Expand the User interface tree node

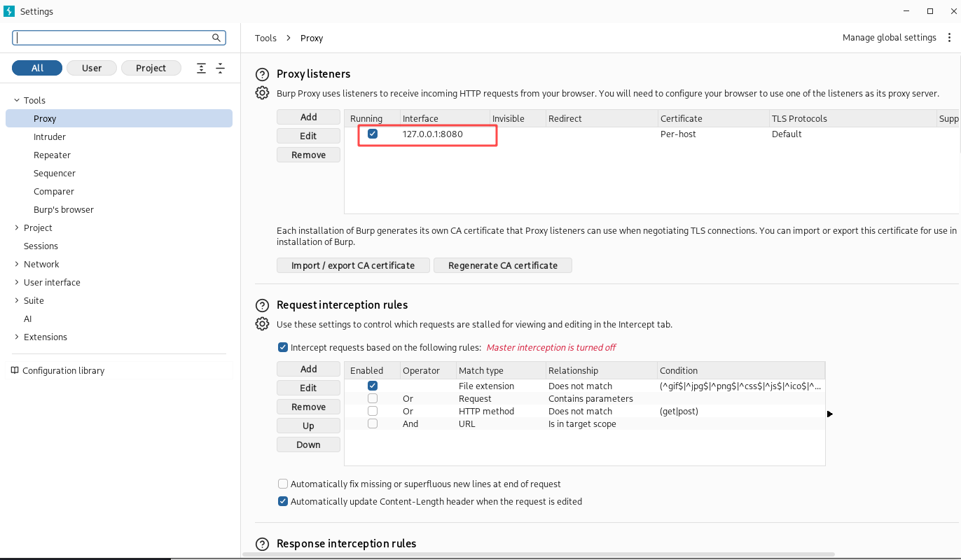click(17, 282)
